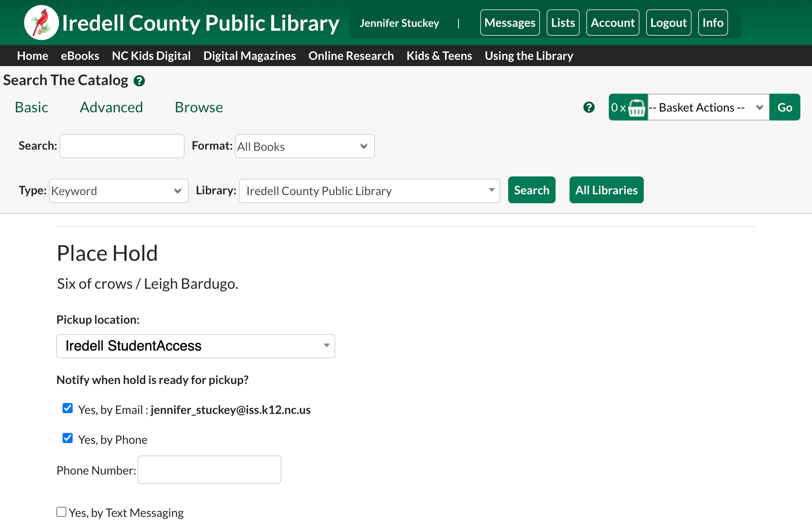This screenshot has height=520, width=812.
Task: Click the Lists button
Action: click(563, 23)
